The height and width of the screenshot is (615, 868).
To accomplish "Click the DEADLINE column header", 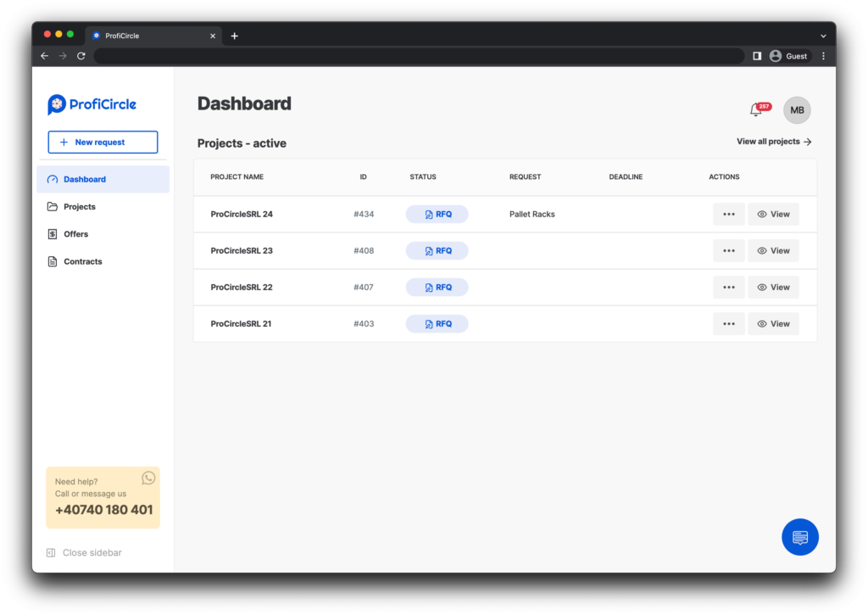I will (x=626, y=177).
